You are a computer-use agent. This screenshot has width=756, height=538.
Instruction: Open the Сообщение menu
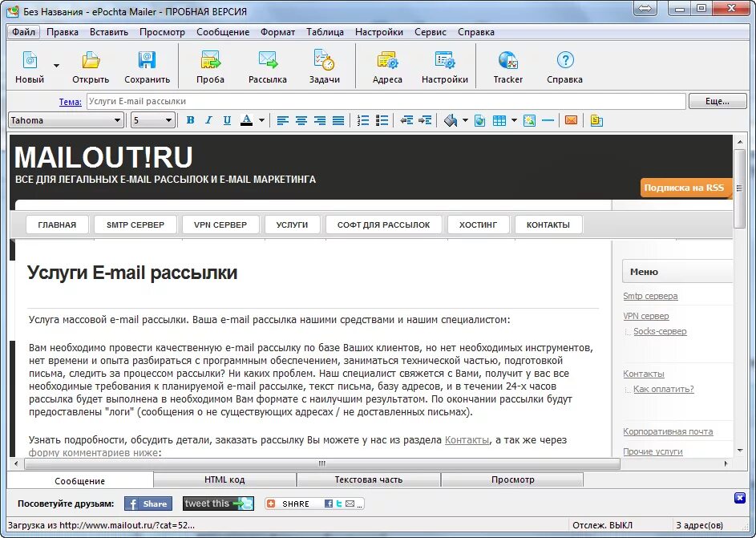223,32
